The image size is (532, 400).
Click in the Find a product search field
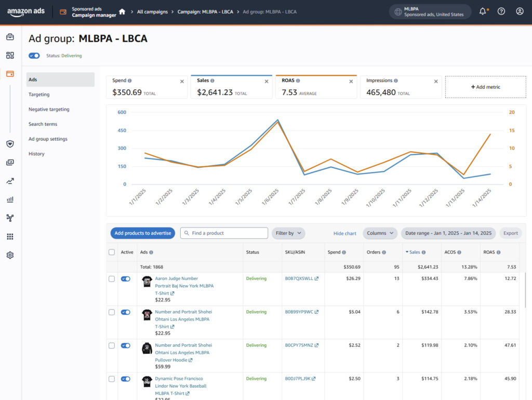pyautogui.click(x=224, y=233)
